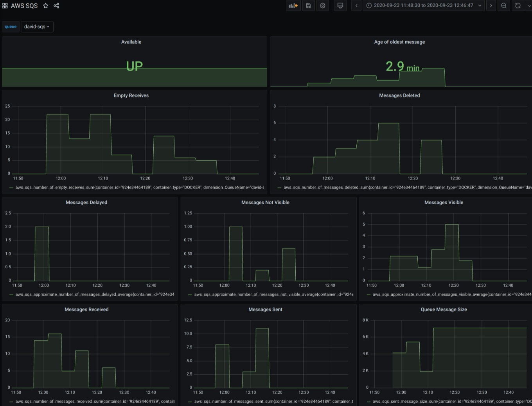
Task: Open Age of oldest message panel menu
Action: (x=399, y=42)
